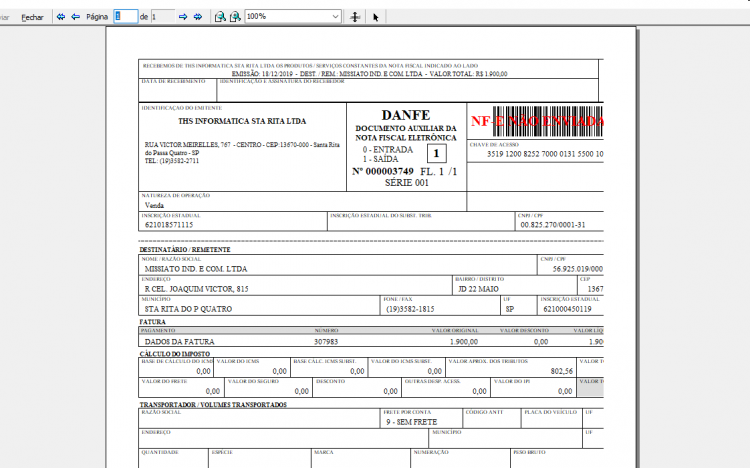Click the 'FL. 1 /1' page indicator
Screen dimensions: 750x468
tap(439, 171)
